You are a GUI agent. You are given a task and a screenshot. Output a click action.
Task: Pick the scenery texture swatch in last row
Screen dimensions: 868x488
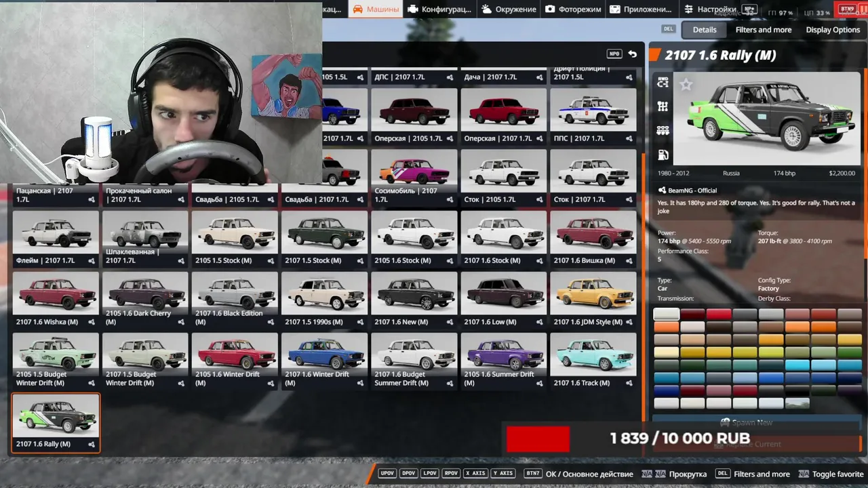(x=797, y=403)
